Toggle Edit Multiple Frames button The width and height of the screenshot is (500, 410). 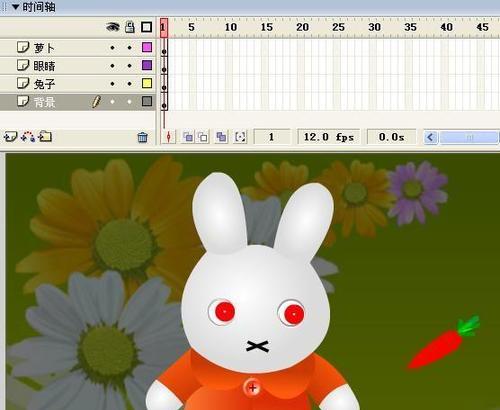221,137
